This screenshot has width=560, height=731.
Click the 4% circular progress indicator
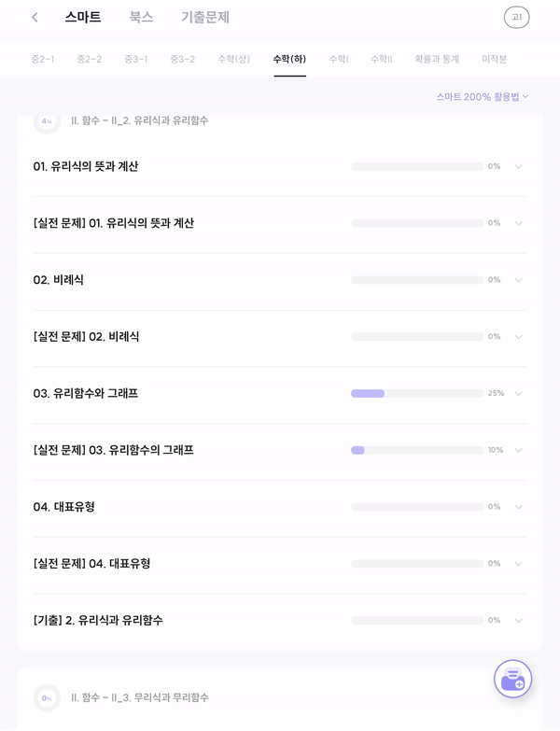[x=47, y=121]
